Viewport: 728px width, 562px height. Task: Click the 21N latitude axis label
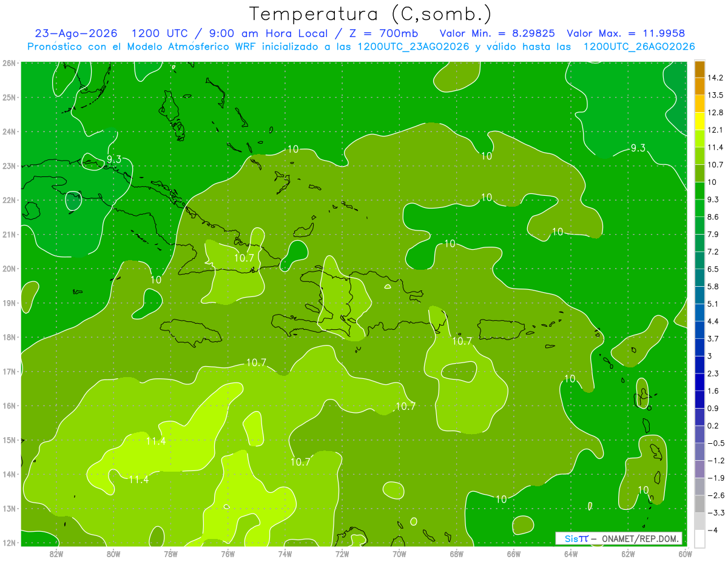(x=9, y=234)
